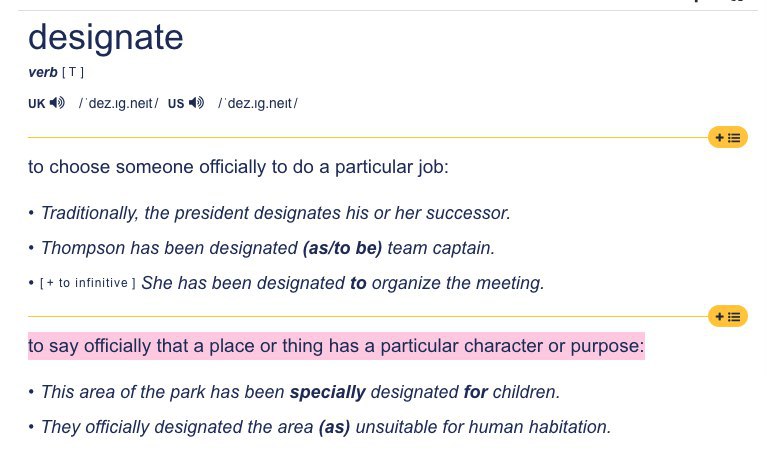Click the 'Thompson has been designated' example
Image resolution: width=767 pixels, height=455 pixels.
(268, 248)
